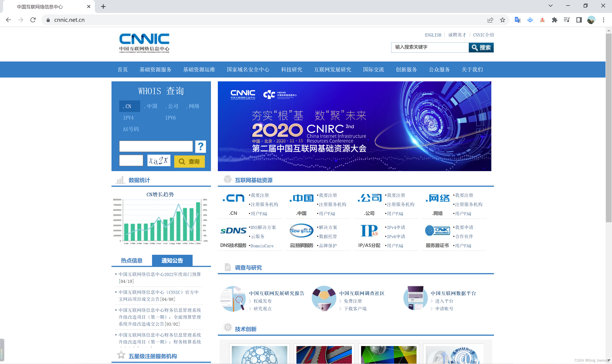
Task: Click the WHOIS help question mark icon
Action: point(200,147)
